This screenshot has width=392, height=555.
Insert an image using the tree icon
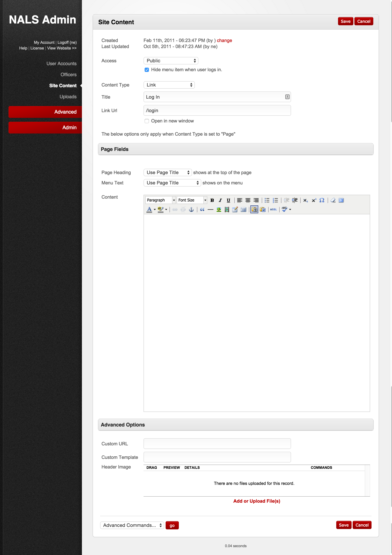[x=219, y=210]
